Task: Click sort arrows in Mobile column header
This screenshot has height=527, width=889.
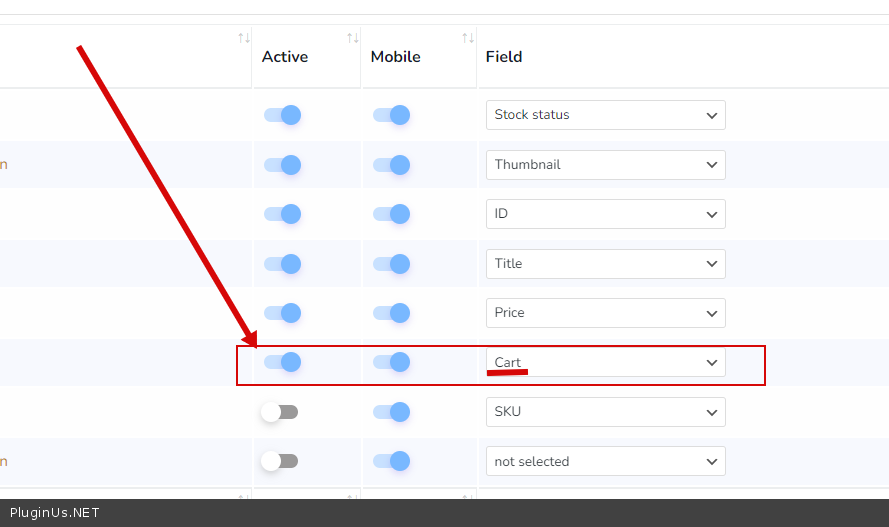Action: tap(467, 38)
